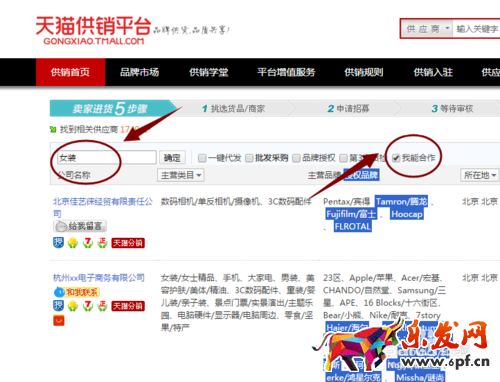Toggle checkbox right of 品牌授权 option
This screenshot has height=382, width=500.
(x=343, y=158)
